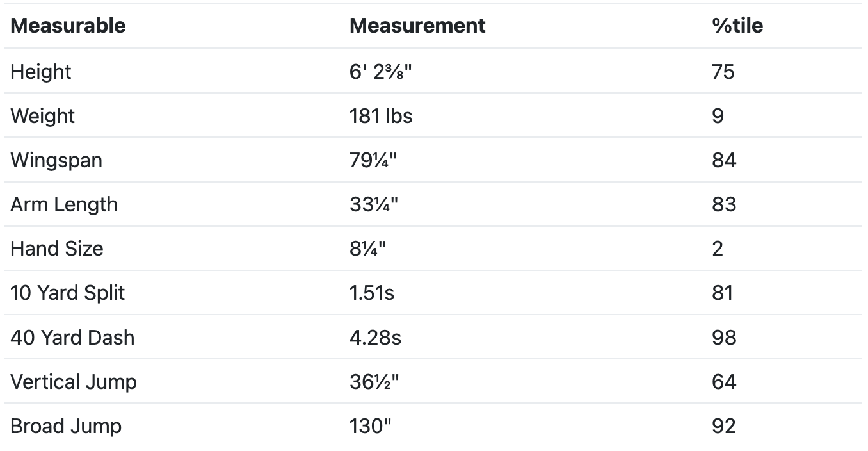
Task: Click the Vertical Jump row label
Action: point(74,382)
